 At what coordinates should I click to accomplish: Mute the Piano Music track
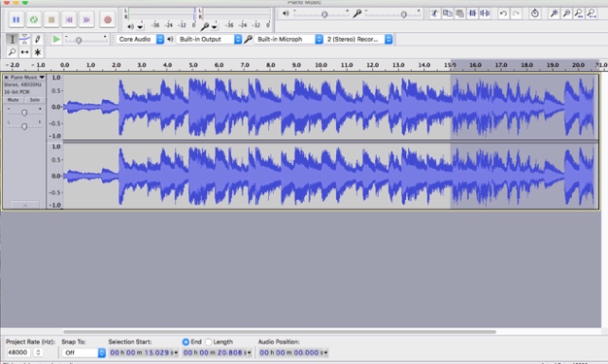click(14, 100)
